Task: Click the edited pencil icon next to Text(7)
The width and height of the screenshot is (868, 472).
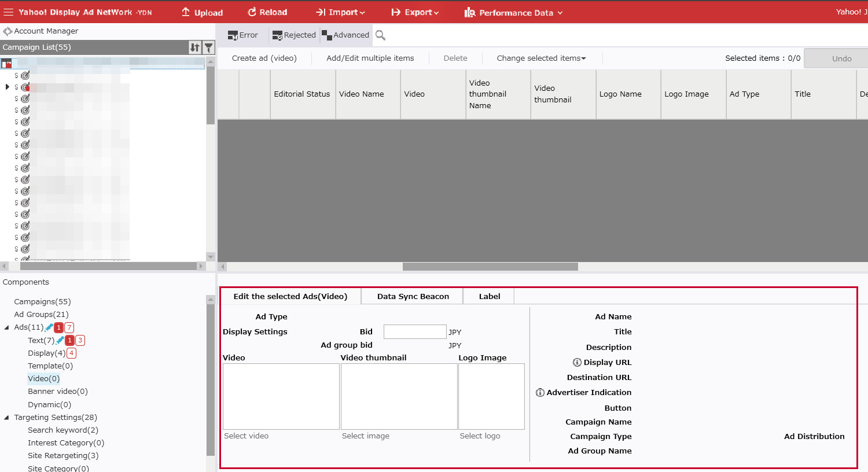Action: [60, 340]
